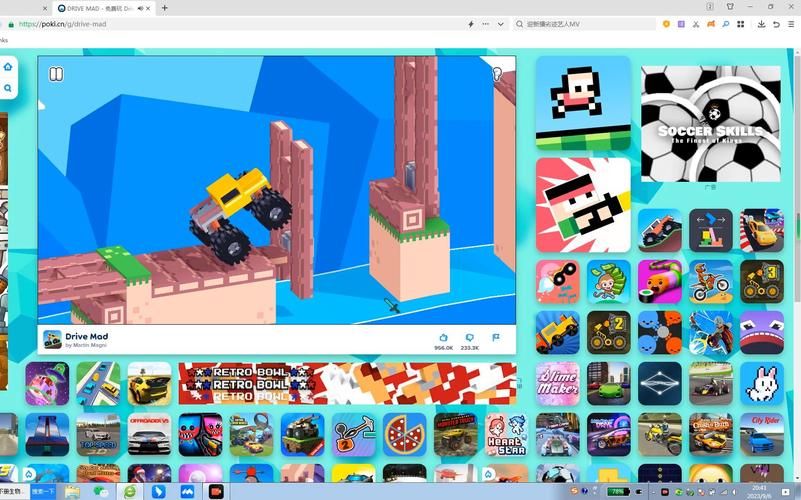Open the hammer tool game tile

pyautogui.click(x=353, y=435)
